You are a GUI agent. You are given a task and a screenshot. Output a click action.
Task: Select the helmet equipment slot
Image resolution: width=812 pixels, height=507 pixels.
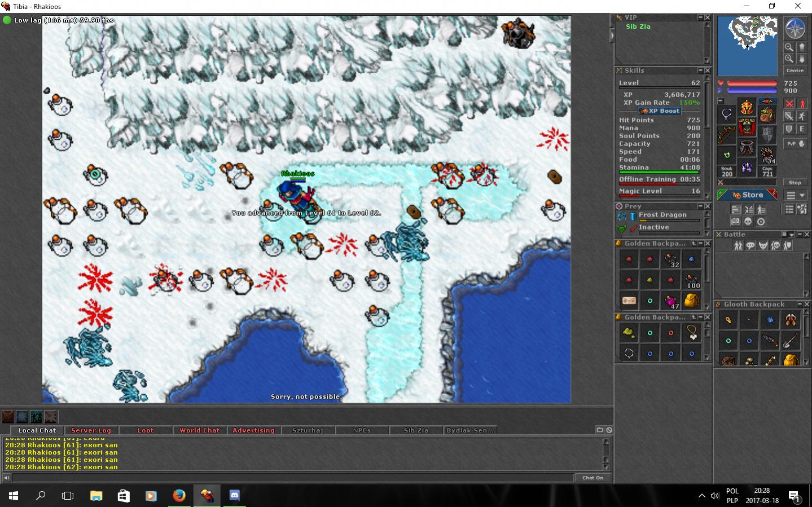pyautogui.click(x=747, y=107)
